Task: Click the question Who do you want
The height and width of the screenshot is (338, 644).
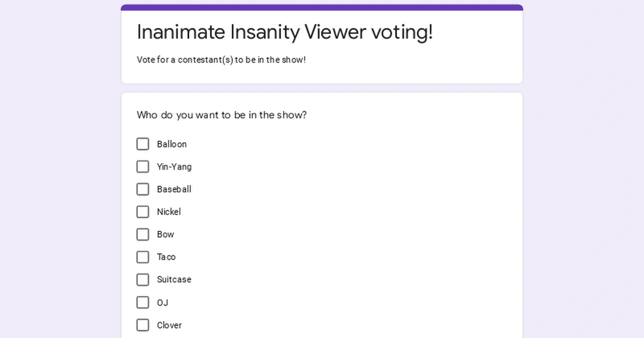Action: [222, 115]
